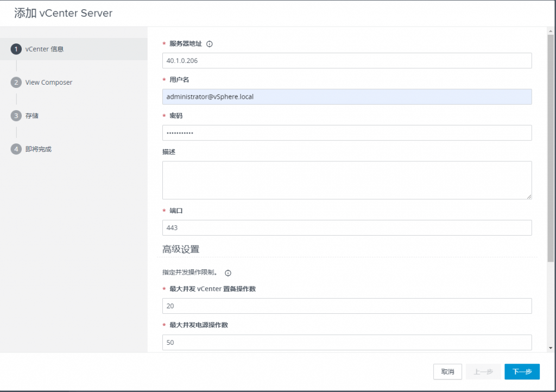
Task: Click the 用户名 label
Action: (x=179, y=80)
